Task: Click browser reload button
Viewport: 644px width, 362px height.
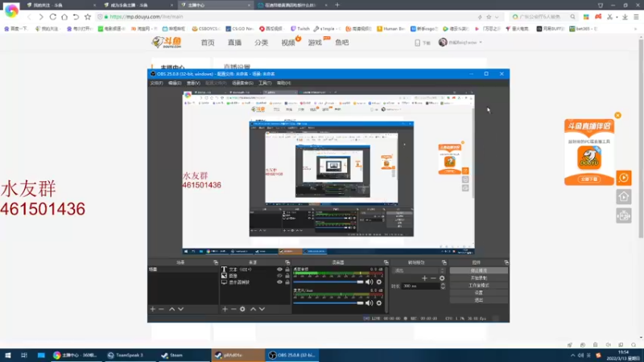Action: (52, 17)
